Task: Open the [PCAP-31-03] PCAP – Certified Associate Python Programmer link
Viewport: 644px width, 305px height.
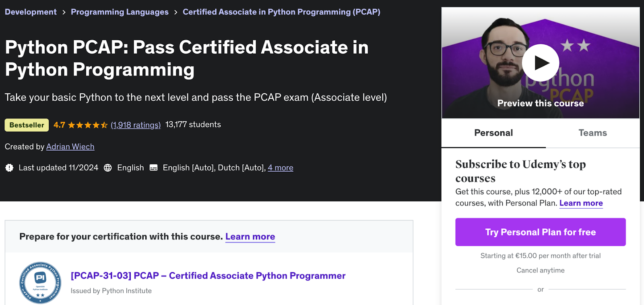Action: point(208,276)
